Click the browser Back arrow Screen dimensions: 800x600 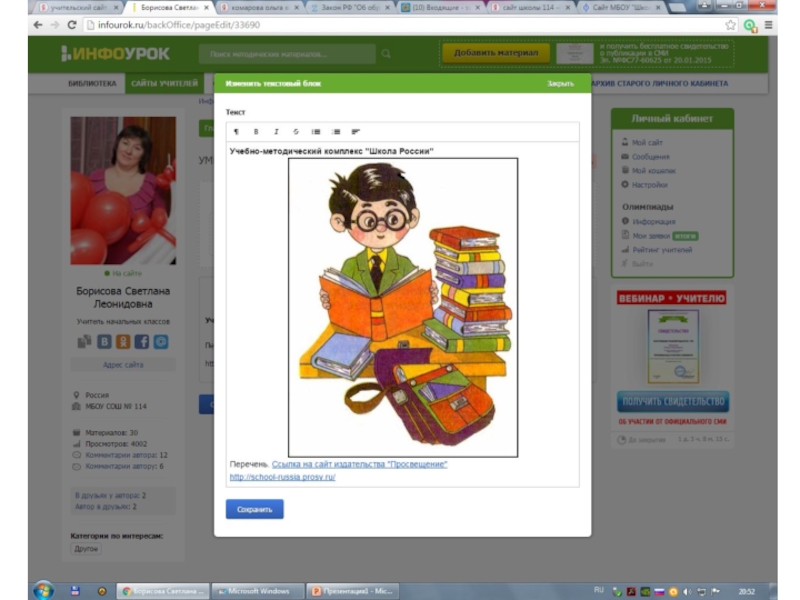[x=38, y=25]
